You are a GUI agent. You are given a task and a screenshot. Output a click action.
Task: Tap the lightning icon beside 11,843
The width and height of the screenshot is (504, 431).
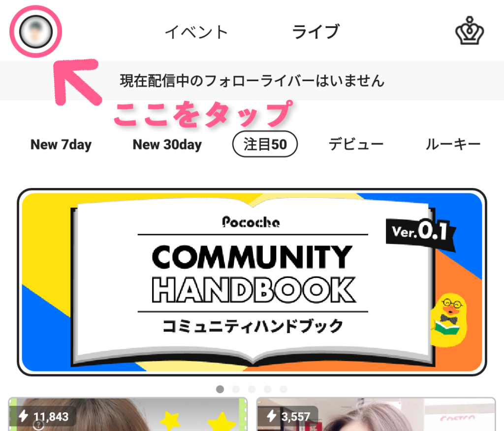pyautogui.click(x=23, y=416)
